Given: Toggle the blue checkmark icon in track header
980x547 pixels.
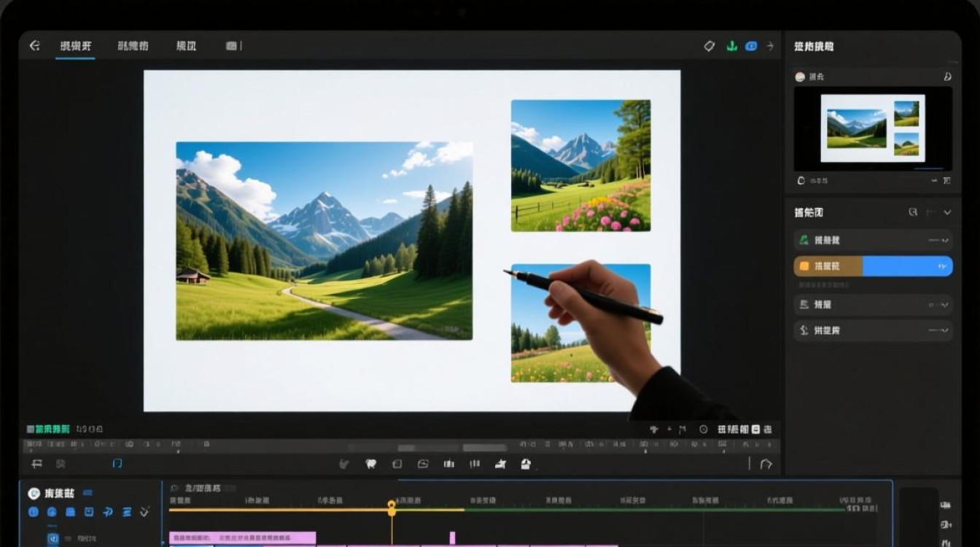Looking at the screenshot, I should tap(144, 512).
